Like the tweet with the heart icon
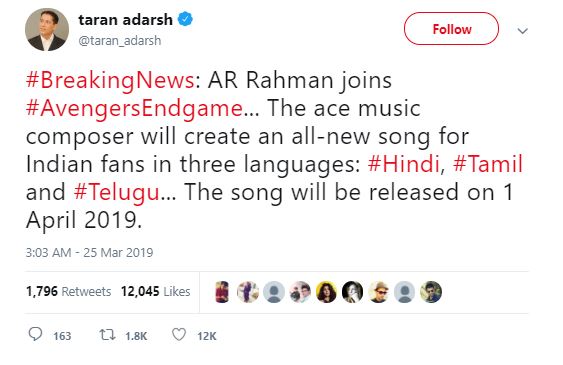 click(x=179, y=335)
